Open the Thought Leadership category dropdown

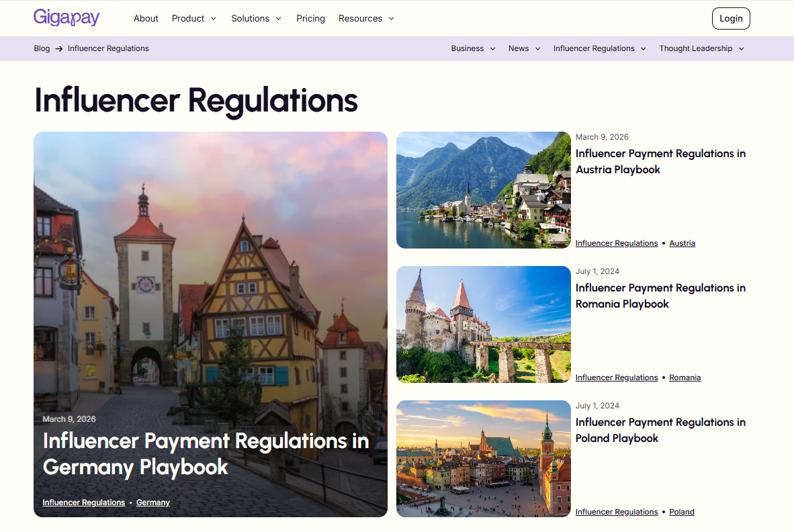(x=701, y=48)
